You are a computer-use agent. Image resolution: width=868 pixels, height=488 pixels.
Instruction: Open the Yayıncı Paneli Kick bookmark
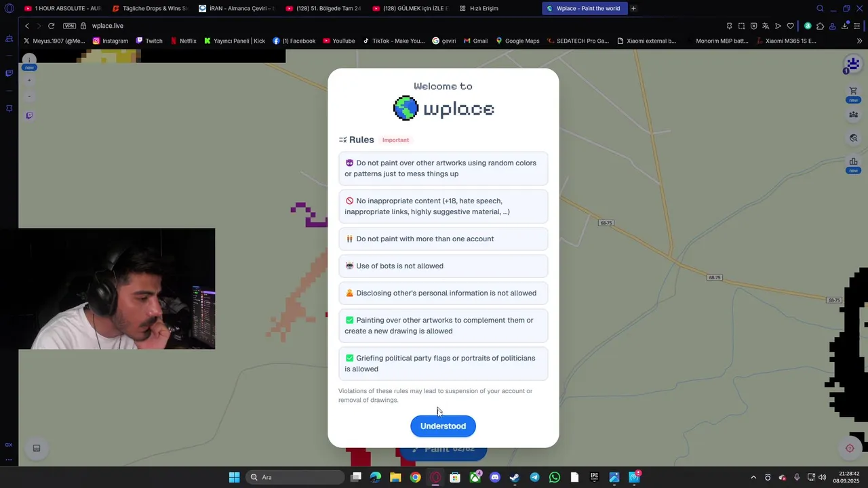pos(235,41)
